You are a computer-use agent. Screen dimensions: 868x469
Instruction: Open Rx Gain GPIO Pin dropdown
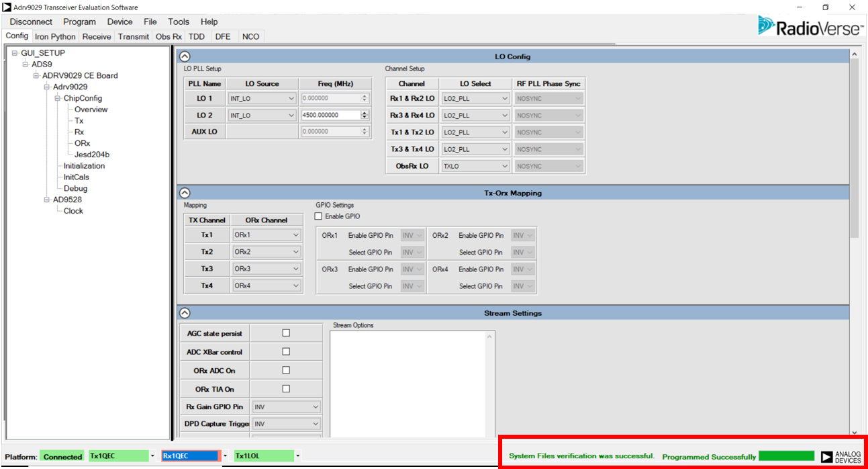(287, 407)
